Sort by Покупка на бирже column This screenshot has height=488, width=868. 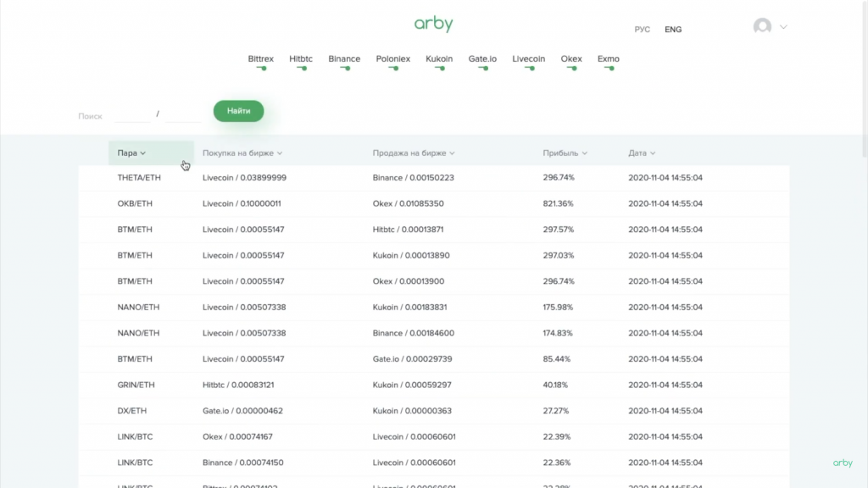242,153
